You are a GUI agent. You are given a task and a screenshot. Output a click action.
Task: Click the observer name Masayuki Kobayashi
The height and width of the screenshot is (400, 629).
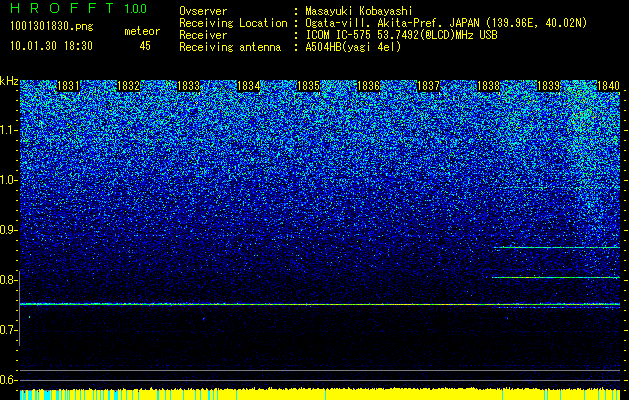click(358, 11)
